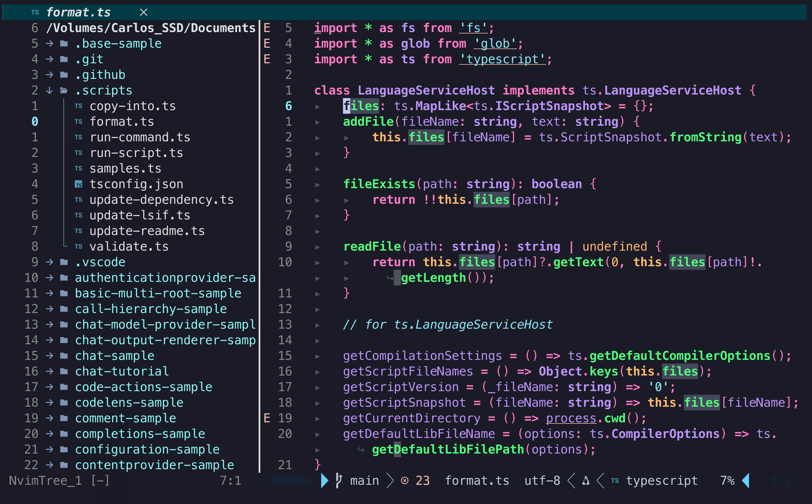Click the penguin OS indicator in the statusline

click(586, 480)
